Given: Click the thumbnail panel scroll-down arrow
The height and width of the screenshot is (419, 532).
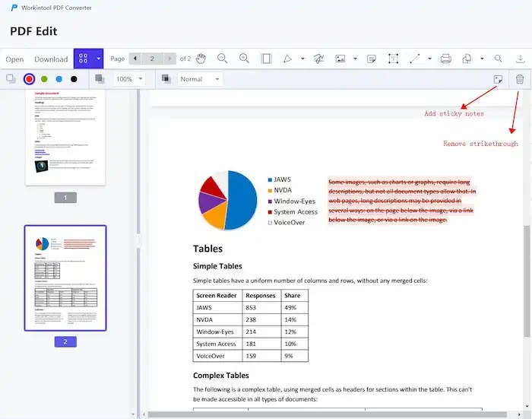Looking at the screenshot, I should [133, 414].
